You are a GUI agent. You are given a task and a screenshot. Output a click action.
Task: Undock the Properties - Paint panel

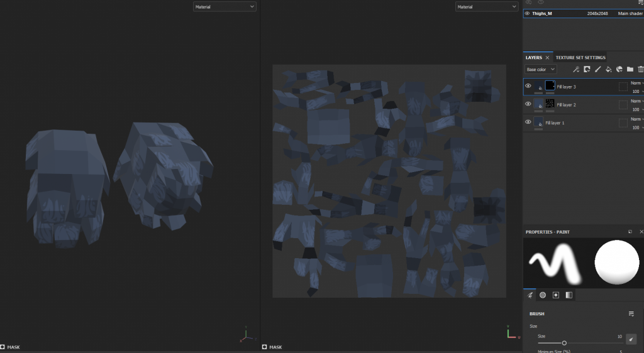tap(630, 232)
